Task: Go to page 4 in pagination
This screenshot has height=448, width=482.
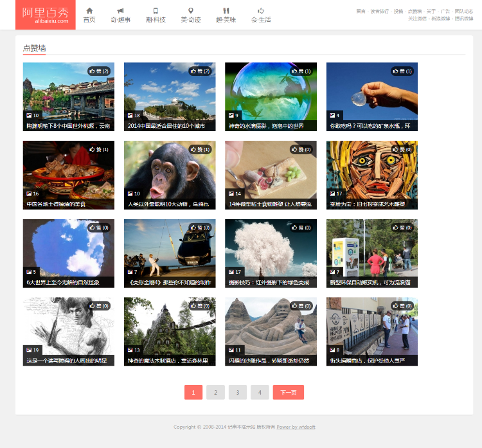Action: coord(260,392)
